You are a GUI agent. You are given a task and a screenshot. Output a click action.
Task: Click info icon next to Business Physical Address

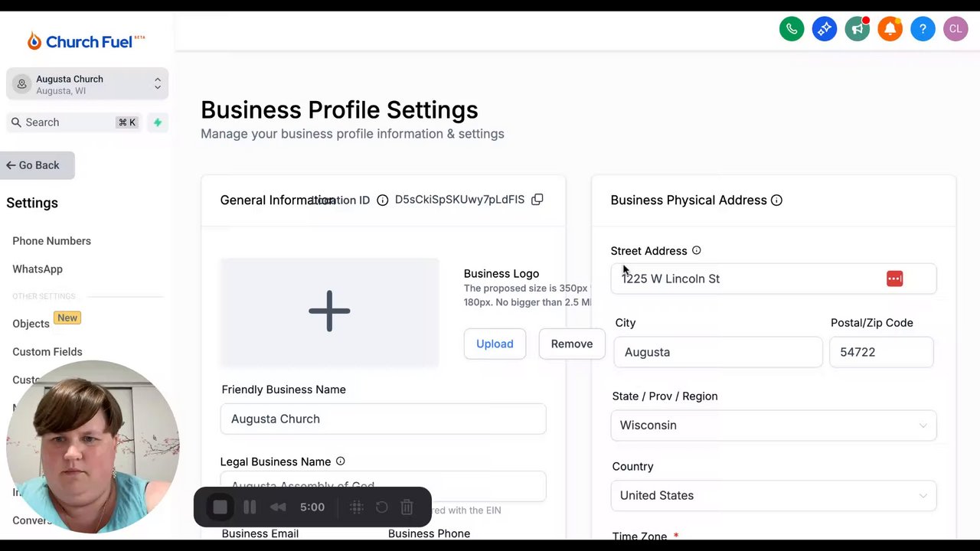click(776, 201)
